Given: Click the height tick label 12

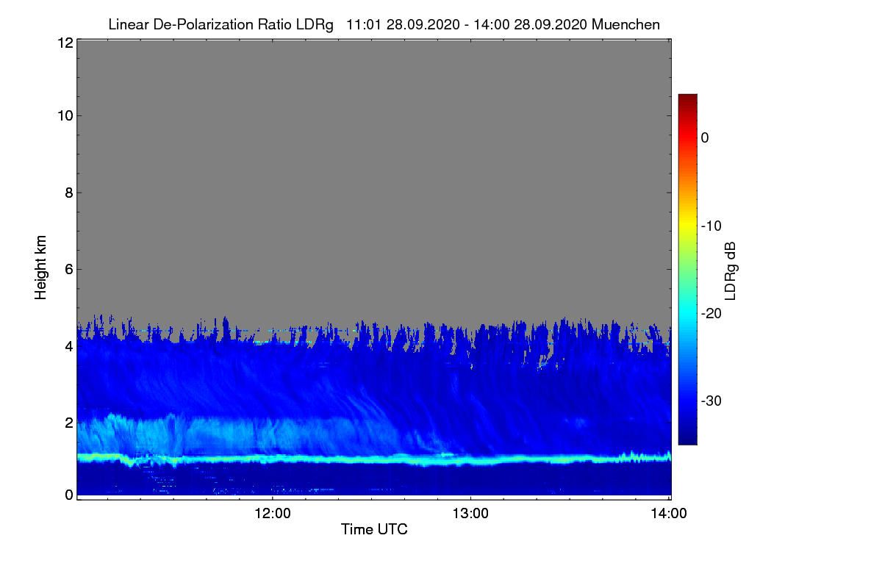Looking at the screenshot, I should coord(64,43).
